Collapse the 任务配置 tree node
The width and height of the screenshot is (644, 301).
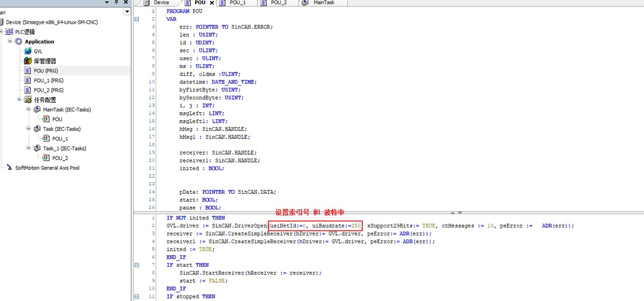20,100
